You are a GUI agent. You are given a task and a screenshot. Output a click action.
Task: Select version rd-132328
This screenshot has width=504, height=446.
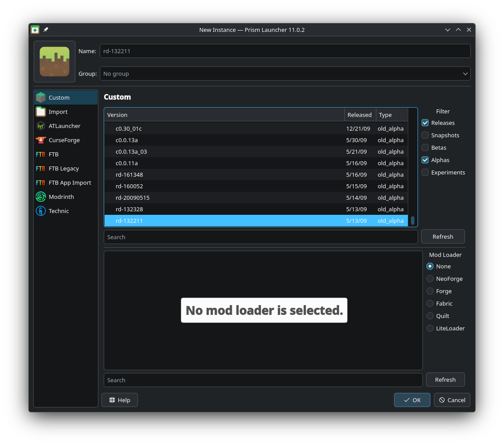click(x=256, y=209)
